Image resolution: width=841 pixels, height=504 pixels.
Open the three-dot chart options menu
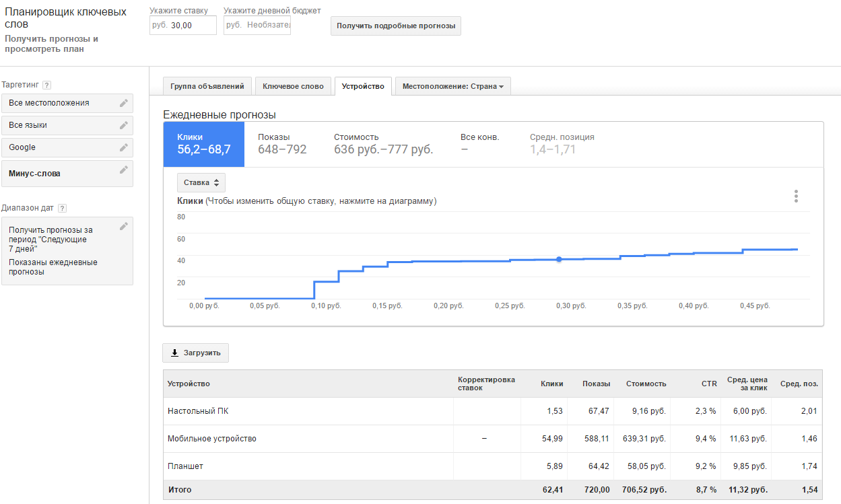tap(796, 196)
